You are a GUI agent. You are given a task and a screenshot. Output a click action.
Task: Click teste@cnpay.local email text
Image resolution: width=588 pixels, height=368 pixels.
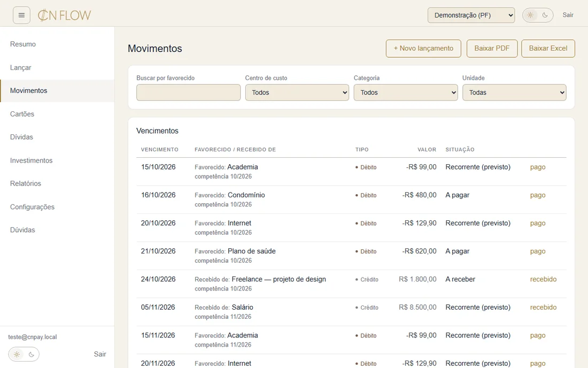[x=33, y=337]
